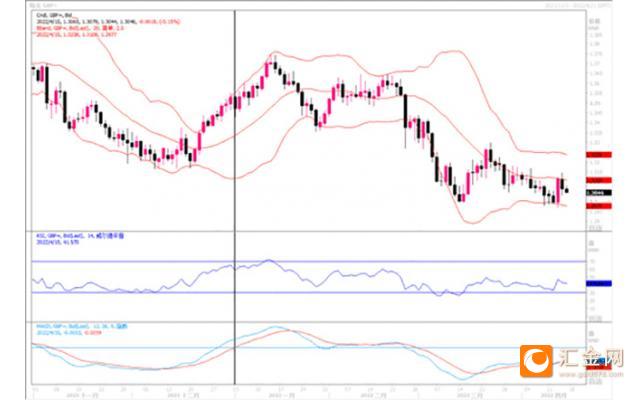The image size is (640, 400).
Task: Click the middle red Bollinger price label
Action: point(599,180)
